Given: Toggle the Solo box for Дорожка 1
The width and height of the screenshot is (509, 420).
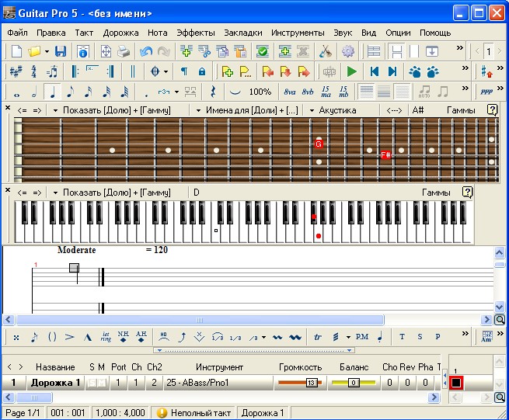Looking at the screenshot, I should (x=91, y=383).
